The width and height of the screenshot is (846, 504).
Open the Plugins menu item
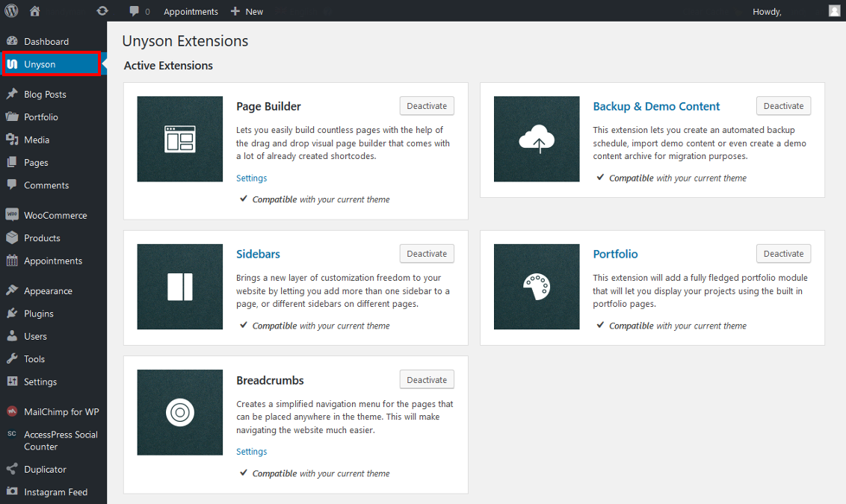click(x=38, y=314)
